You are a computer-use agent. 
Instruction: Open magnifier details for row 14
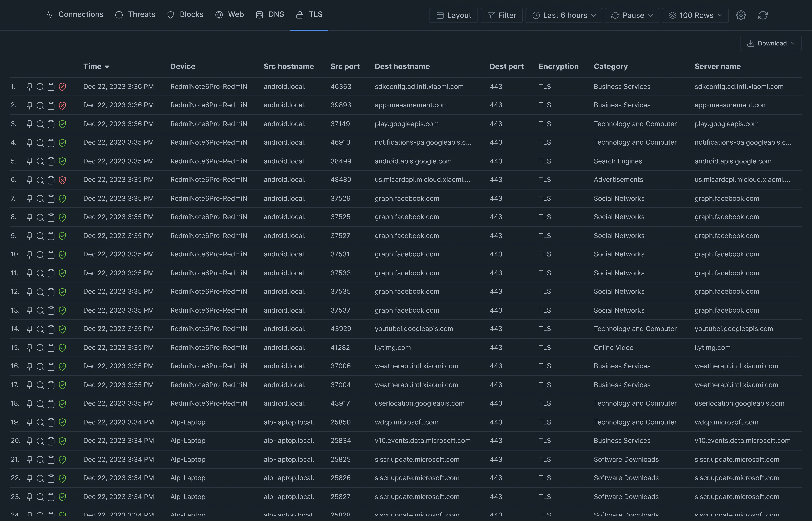point(40,329)
